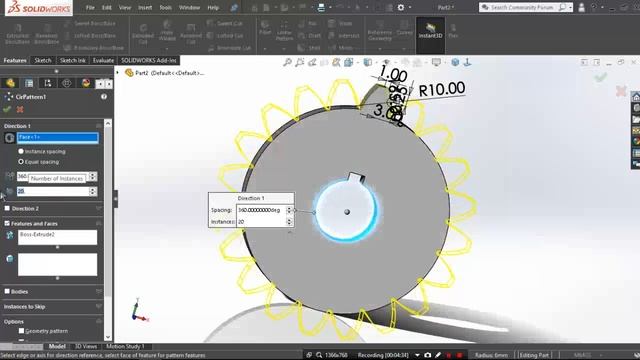Click the bodies-to-pattern icon next to lower list box
The image size is (640, 360).
(10, 258)
